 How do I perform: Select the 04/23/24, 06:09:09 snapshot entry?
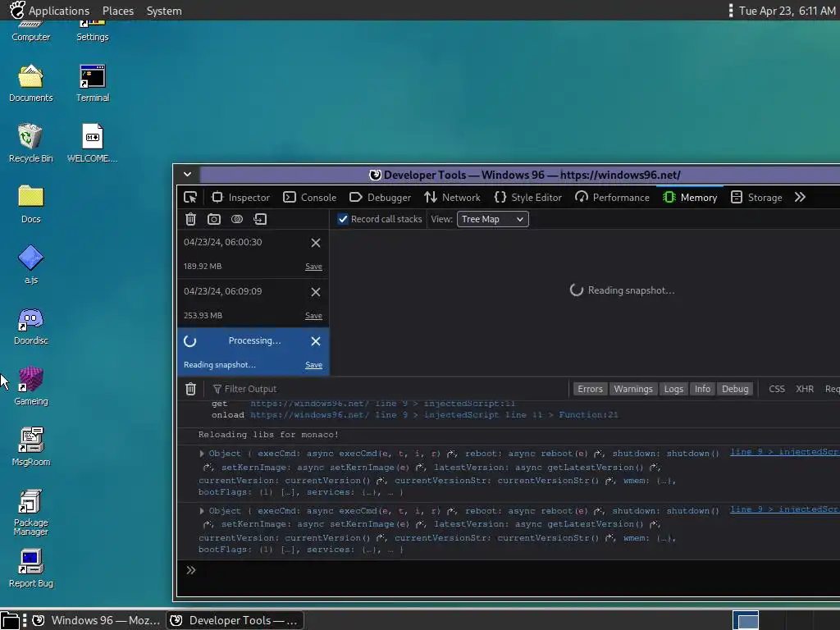[x=253, y=304]
